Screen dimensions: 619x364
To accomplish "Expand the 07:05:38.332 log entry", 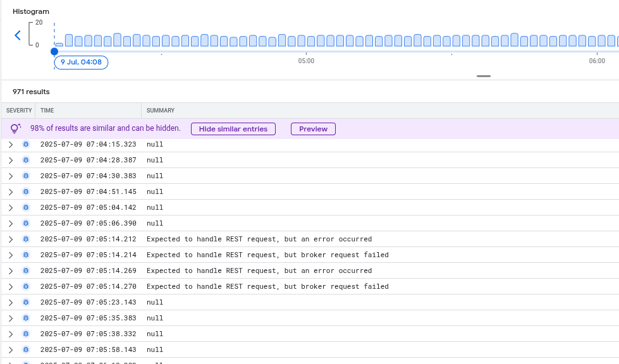I will (x=11, y=334).
